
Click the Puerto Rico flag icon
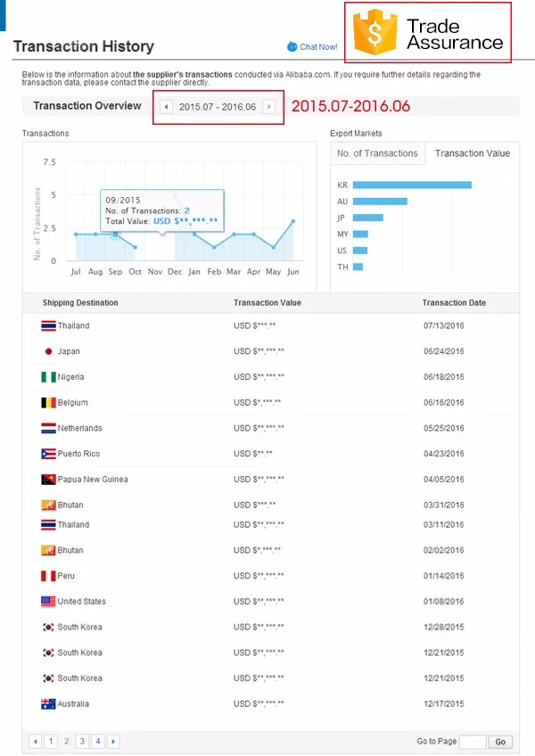48,454
